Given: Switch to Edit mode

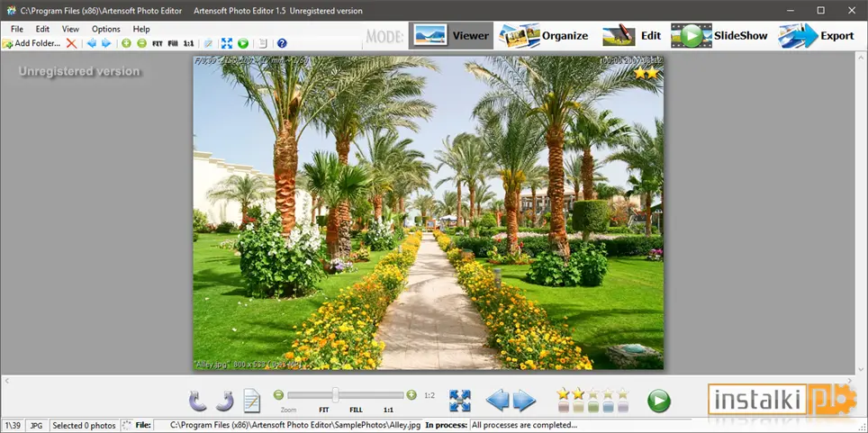Looking at the screenshot, I should pyautogui.click(x=632, y=35).
